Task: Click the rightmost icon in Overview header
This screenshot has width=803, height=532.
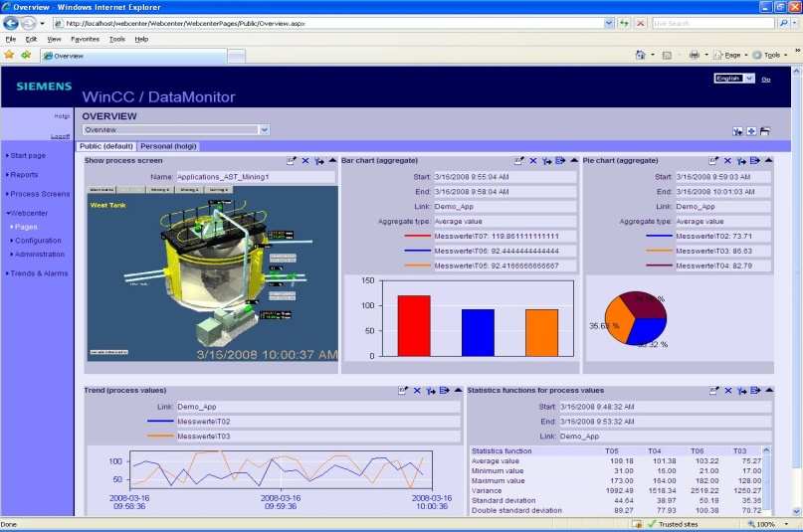Action: pyautogui.click(x=764, y=131)
